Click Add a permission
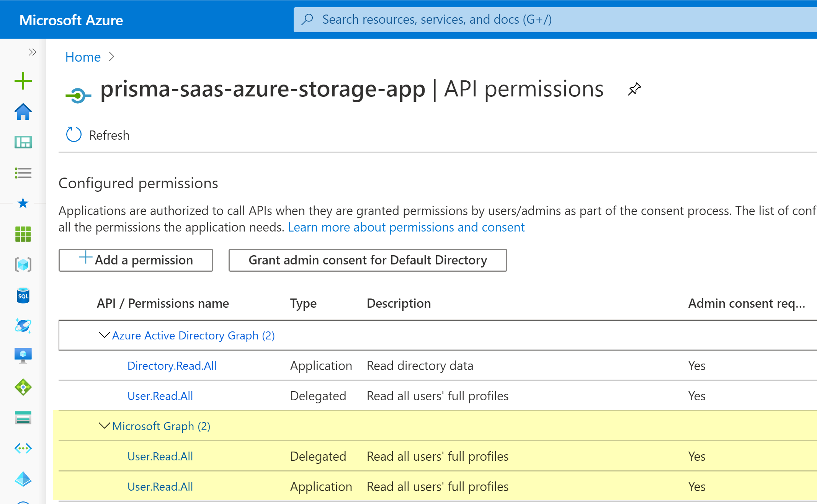The width and height of the screenshot is (817, 504). (136, 260)
